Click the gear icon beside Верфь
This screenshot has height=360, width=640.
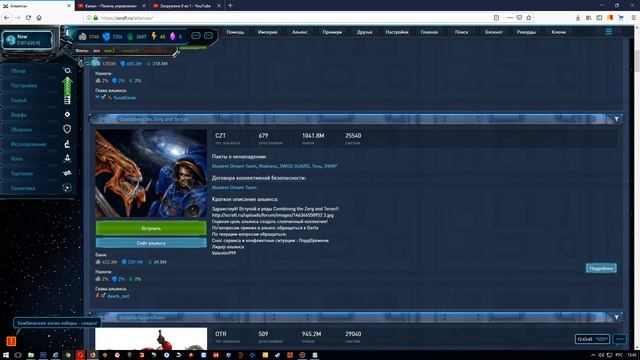point(67,115)
